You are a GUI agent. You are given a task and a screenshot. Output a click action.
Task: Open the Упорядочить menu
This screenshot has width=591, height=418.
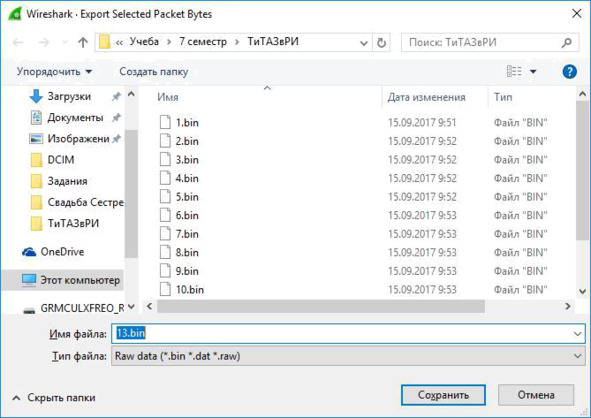coord(54,72)
